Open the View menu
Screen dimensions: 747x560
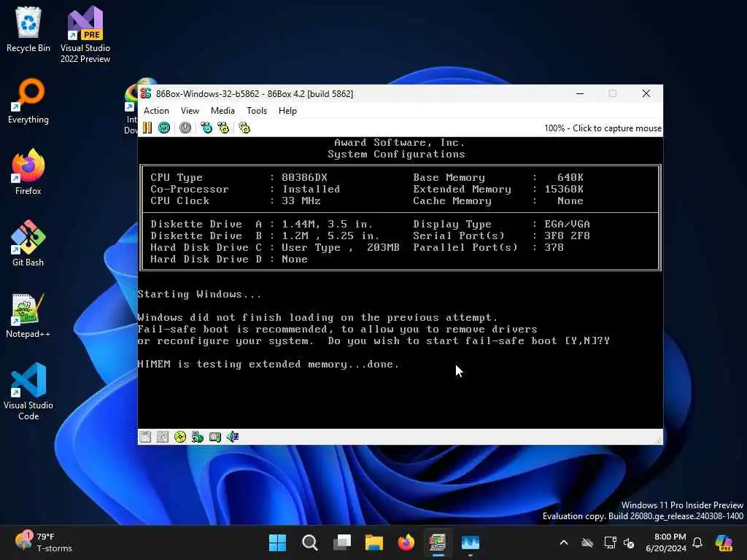click(190, 111)
